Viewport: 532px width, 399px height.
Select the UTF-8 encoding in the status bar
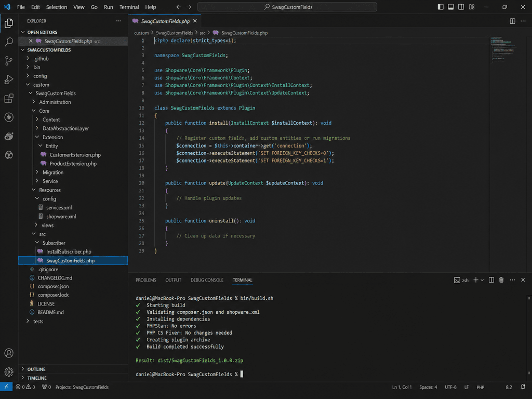pyautogui.click(x=450, y=387)
